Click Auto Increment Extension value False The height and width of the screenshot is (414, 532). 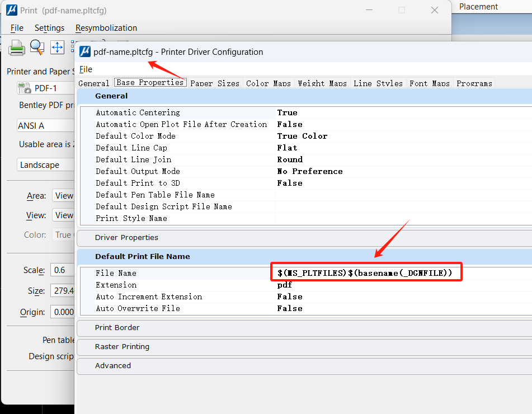(289, 297)
